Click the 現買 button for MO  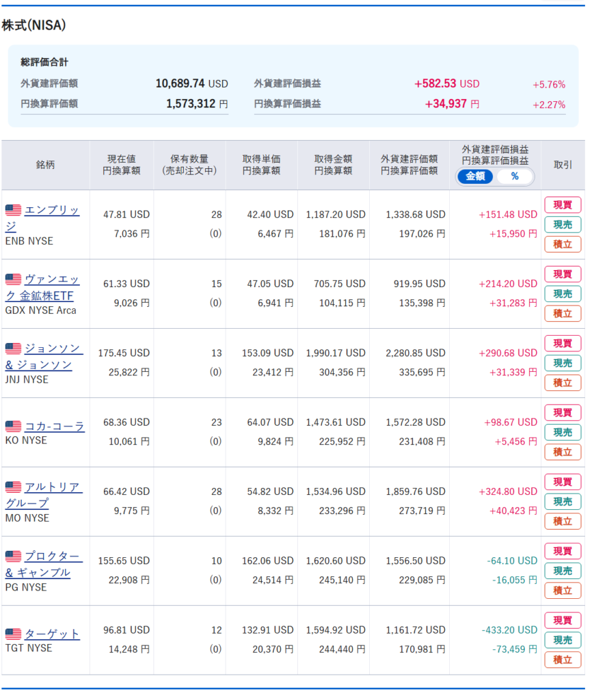coord(563,482)
